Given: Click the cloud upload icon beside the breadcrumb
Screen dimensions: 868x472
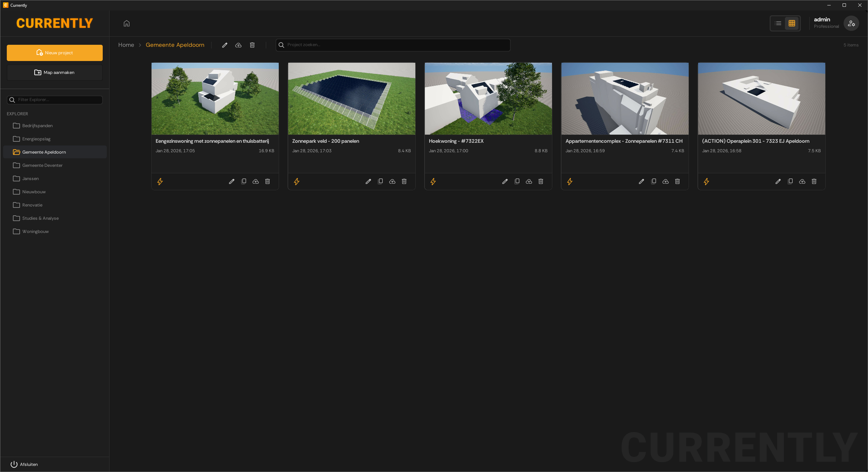Looking at the screenshot, I should tap(238, 45).
